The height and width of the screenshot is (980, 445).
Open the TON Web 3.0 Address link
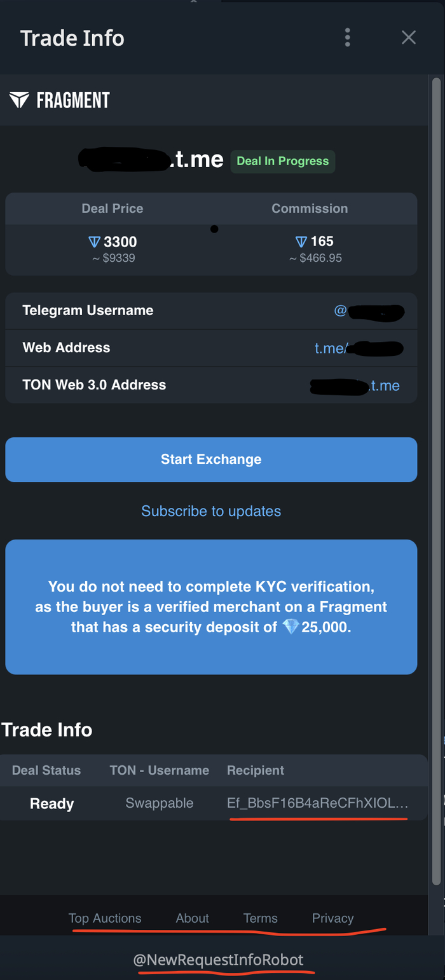360,385
